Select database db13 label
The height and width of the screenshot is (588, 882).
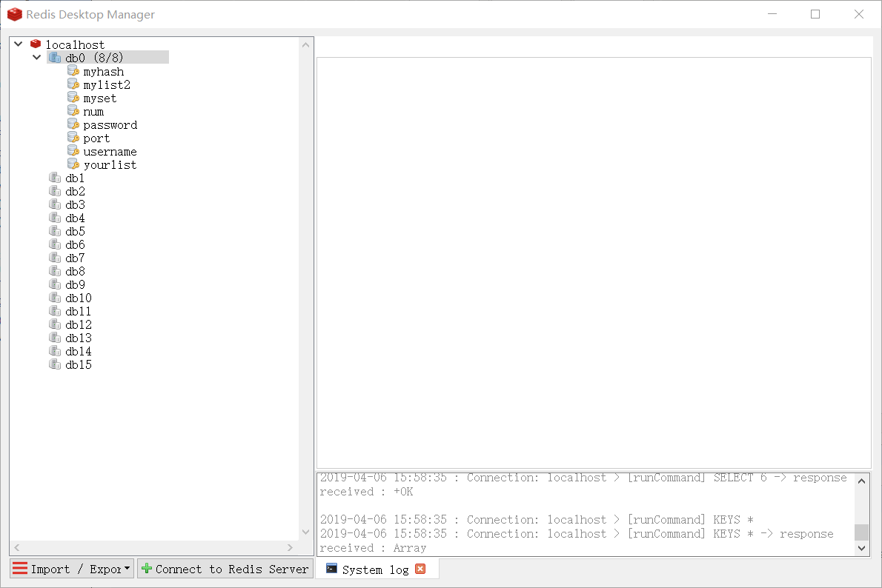pos(78,338)
